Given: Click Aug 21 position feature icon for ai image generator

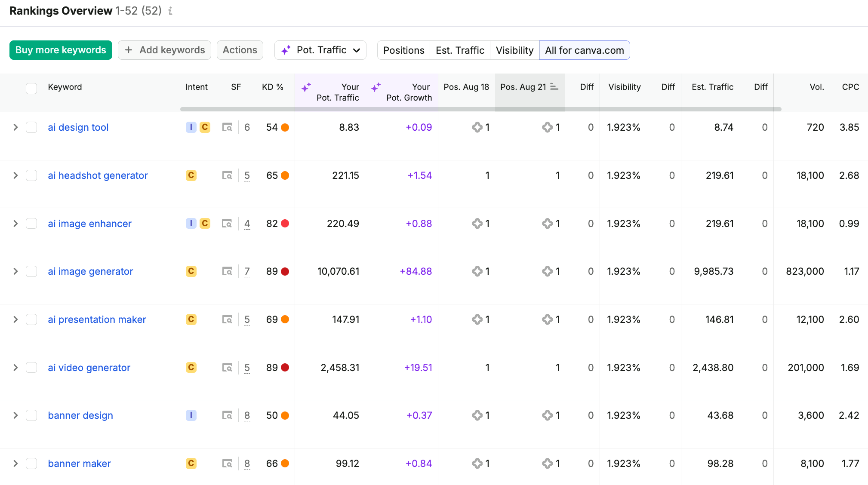Looking at the screenshot, I should click(x=547, y=271).
